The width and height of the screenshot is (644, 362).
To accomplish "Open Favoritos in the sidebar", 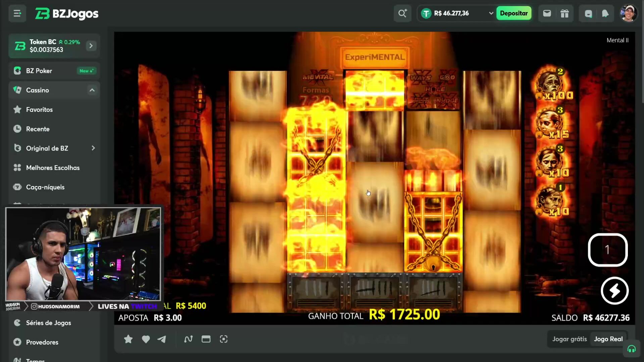I will pyautogui.click(x=54, y=109).
